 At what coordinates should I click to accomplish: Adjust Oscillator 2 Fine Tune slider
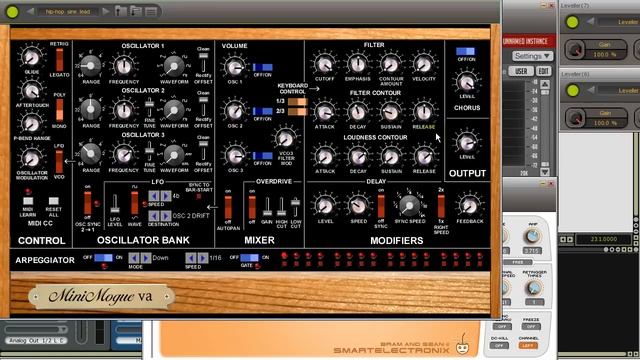click(149, 107)
